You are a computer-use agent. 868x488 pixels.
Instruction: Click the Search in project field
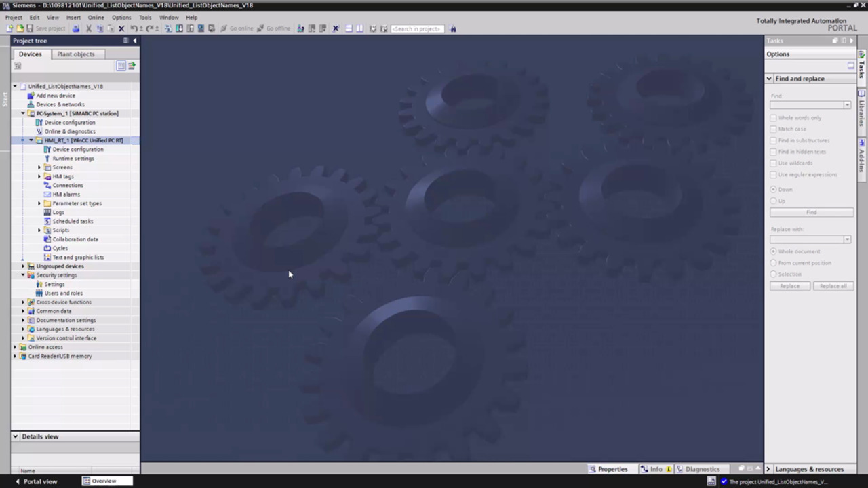tap(417, 28)
